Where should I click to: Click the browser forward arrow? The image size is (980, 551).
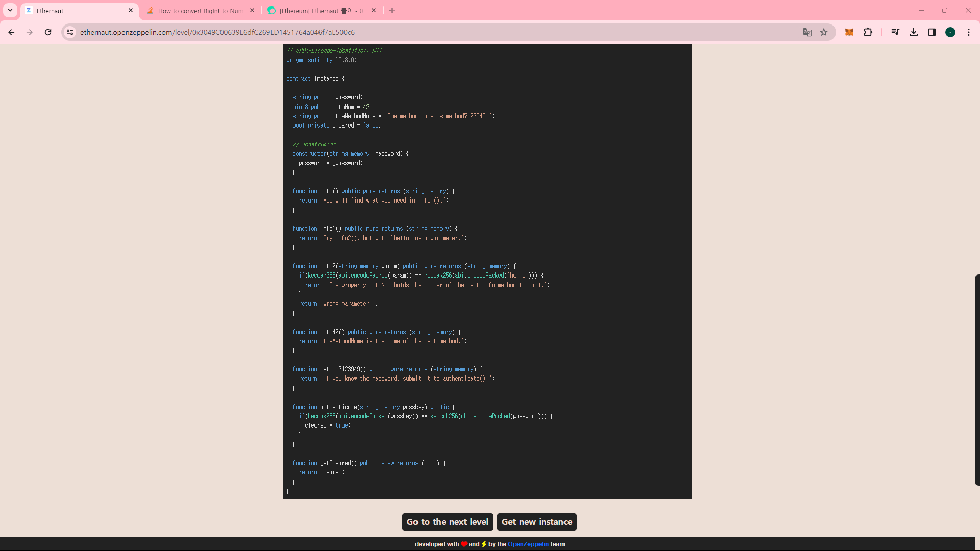30,32
